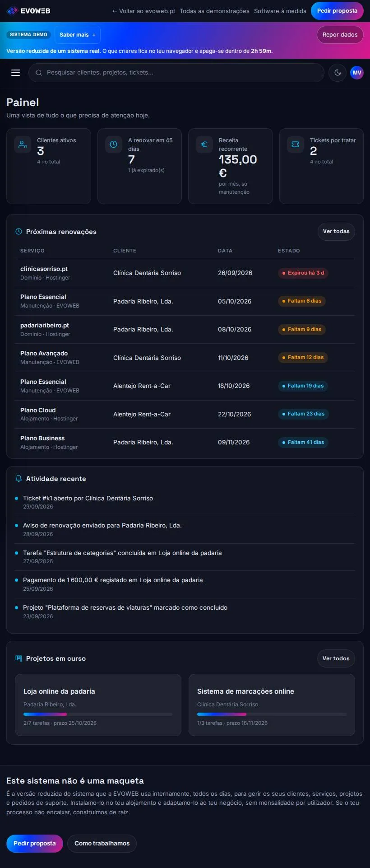Click the clock icon in renewals card

tap(114, 145)
